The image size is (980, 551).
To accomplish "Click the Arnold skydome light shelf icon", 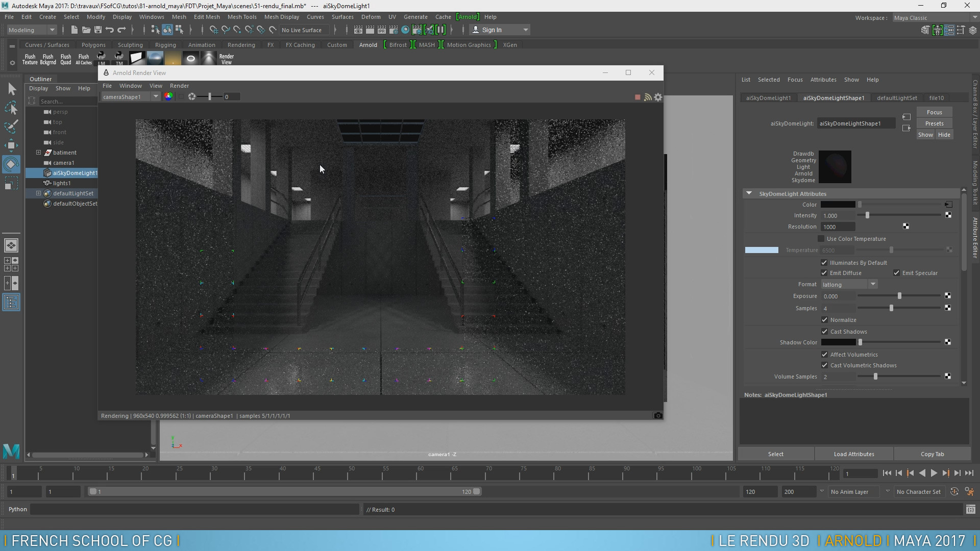I will (x=155, y=58).
